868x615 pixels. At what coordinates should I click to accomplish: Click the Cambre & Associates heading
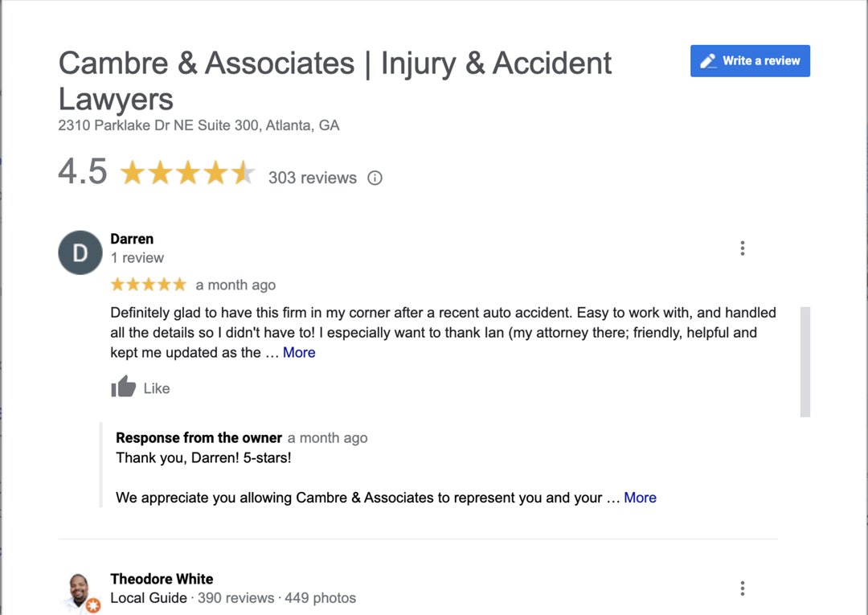[335, 80]
